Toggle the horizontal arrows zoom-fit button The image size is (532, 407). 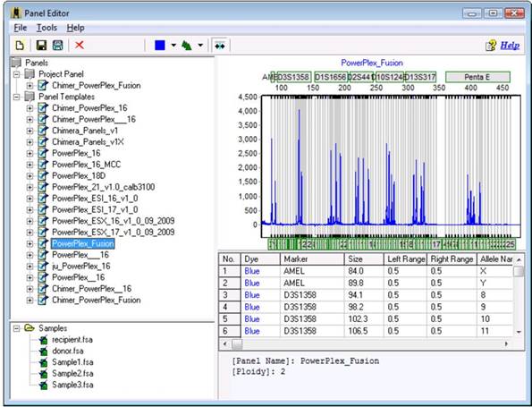coord(220,45)
